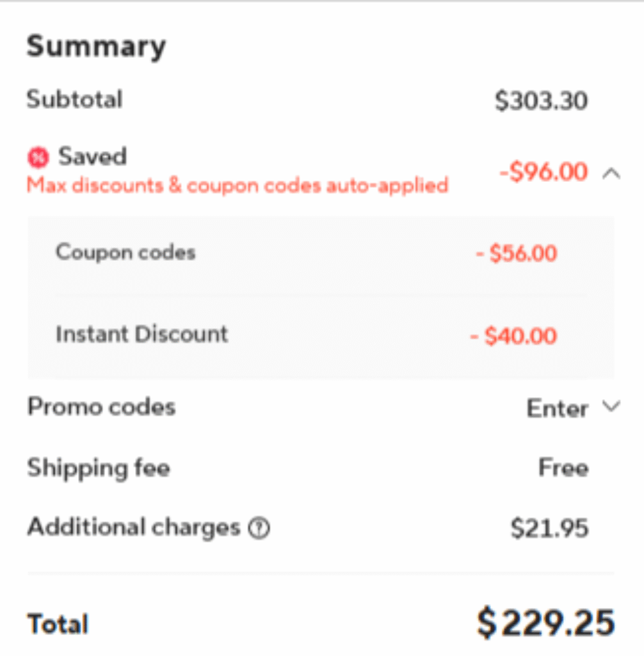Click the $21.95 additional charges amount
The height and width of the screenshot is (656, 644).
pos(549,529)
